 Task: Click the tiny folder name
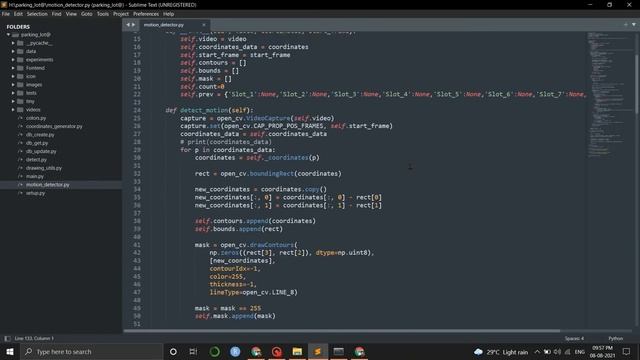point(30,101)
